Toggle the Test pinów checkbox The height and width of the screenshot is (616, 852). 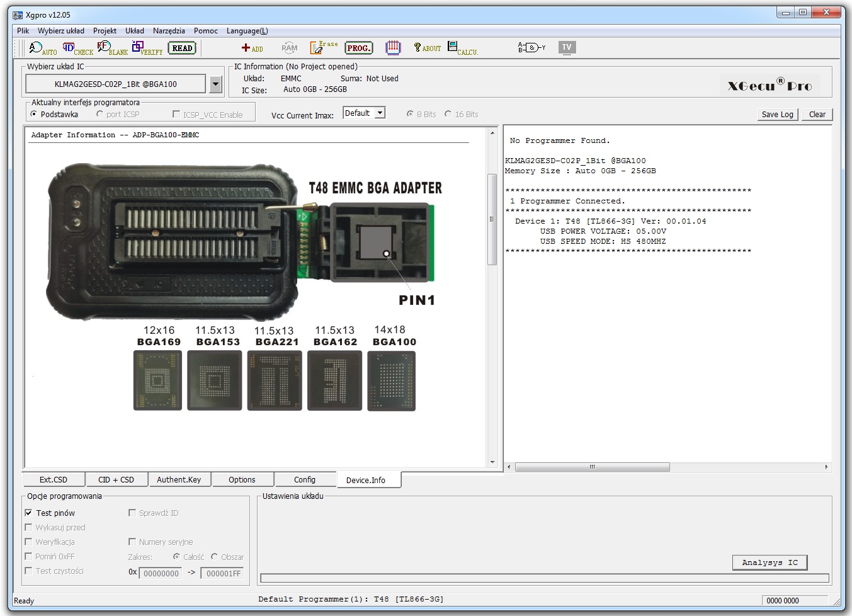pos(28,513)
